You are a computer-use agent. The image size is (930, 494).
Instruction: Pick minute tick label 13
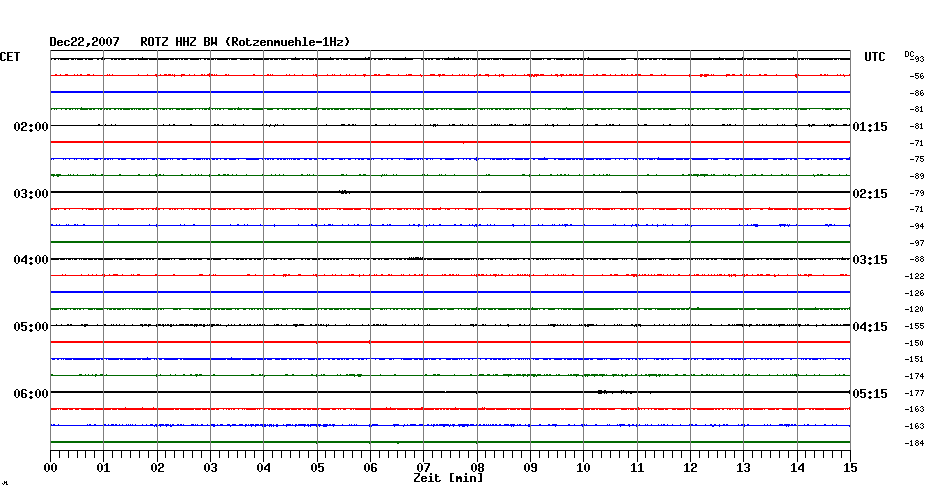[744, 468]
